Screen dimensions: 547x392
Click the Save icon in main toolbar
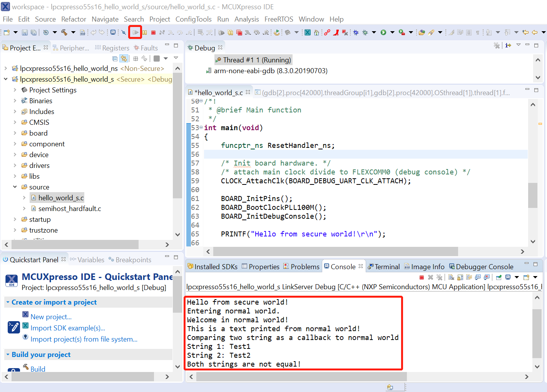coord(25,33)
